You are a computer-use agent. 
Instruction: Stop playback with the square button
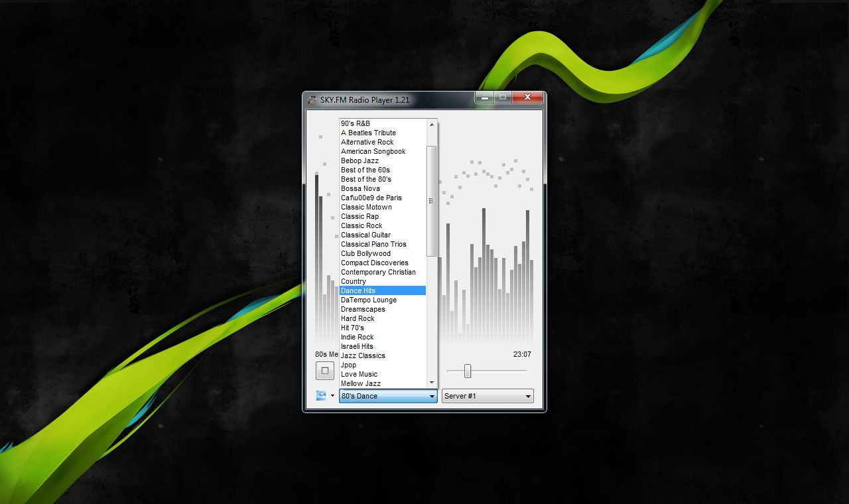point(325,371)
